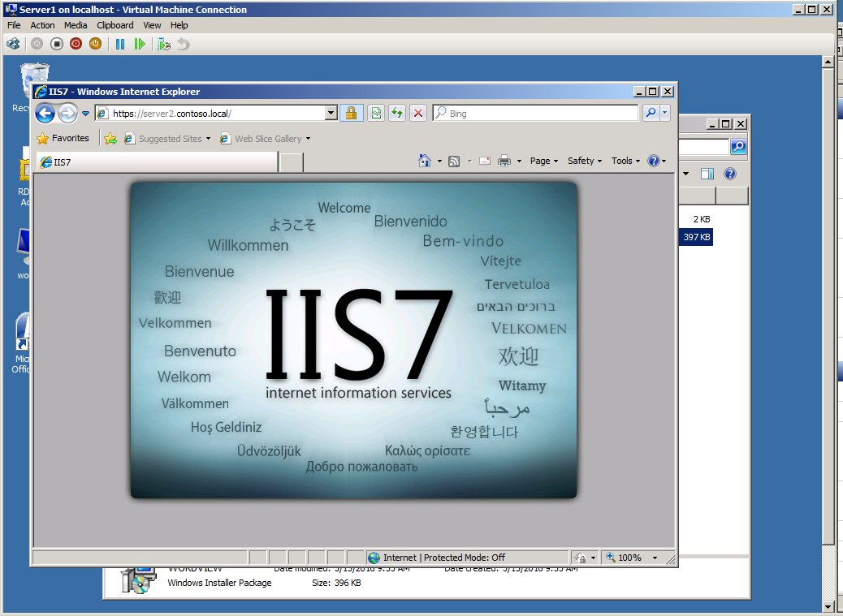Open the Page menu
The image size is (843, 616).
click(544, 162)
